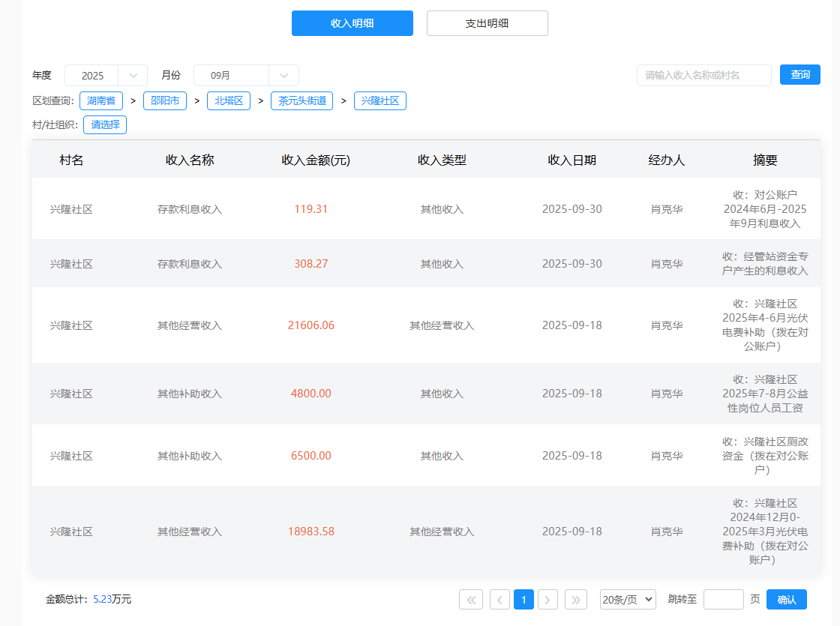Switch to 收入明细 tab

352,23
